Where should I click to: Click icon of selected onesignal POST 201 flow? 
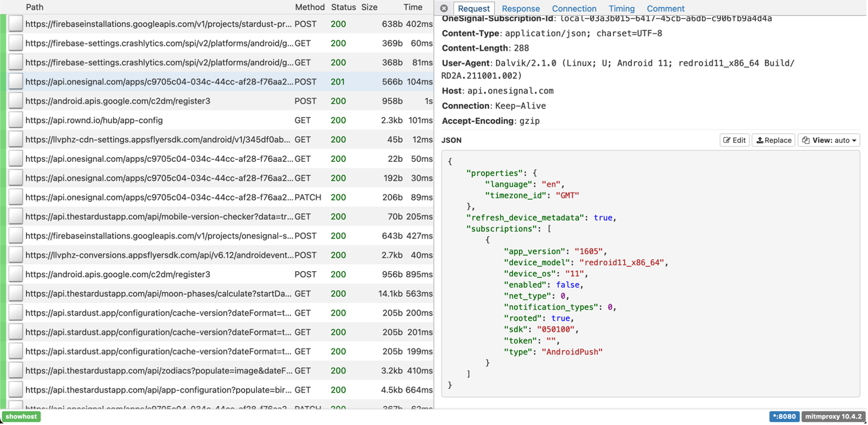16,82
